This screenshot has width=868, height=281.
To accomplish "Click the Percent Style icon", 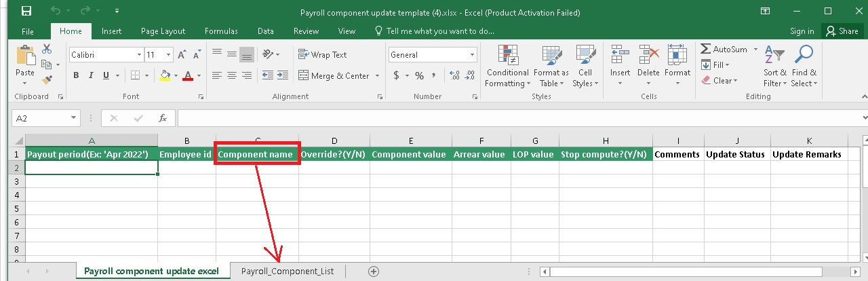I will pos(419,75).
